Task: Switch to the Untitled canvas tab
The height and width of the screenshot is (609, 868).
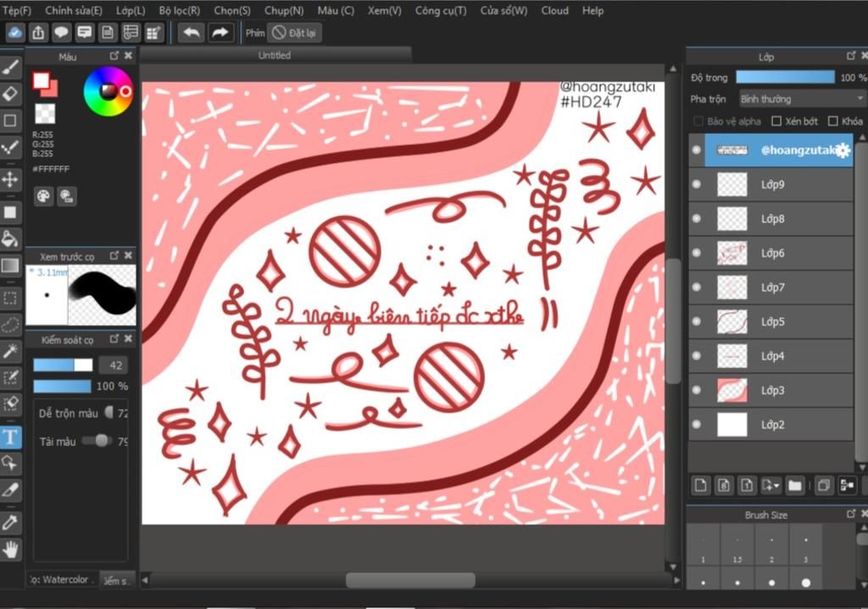Action: coord(275,55)
